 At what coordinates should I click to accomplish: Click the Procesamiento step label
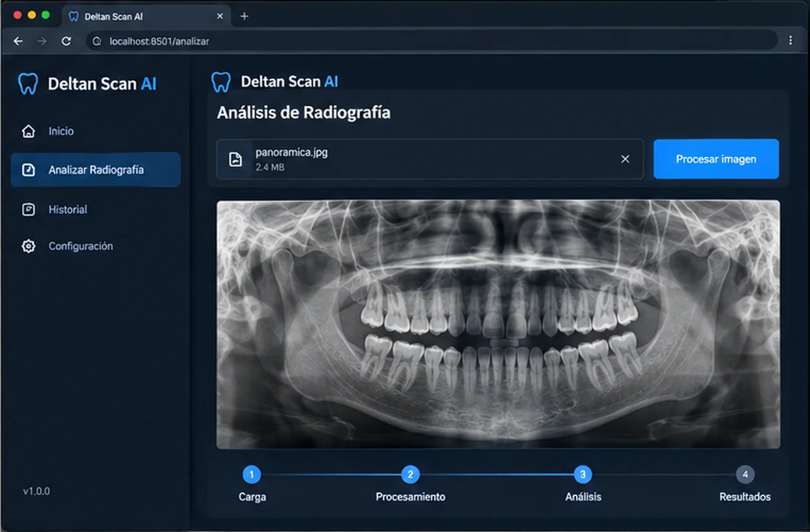[410, 497]
